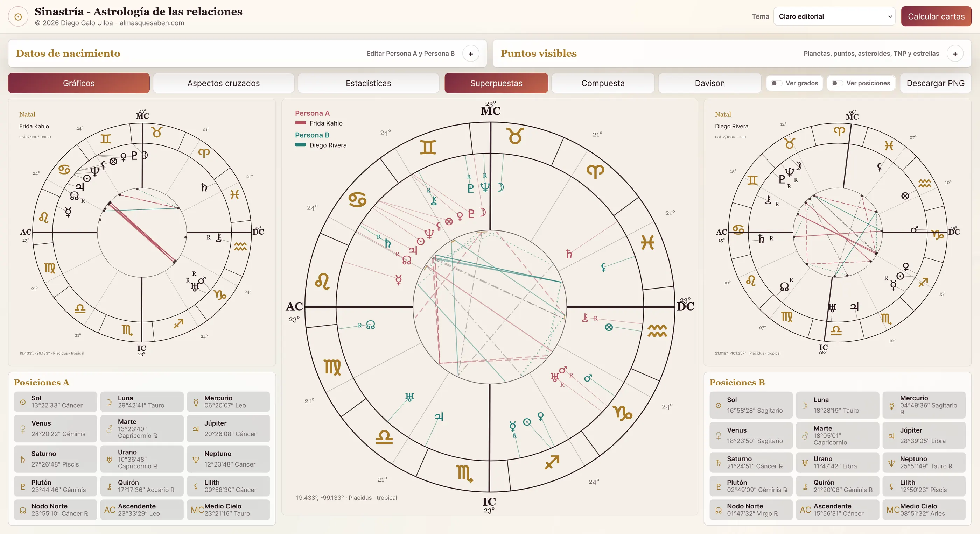Viewport: 980px width, 534px height.
Task: Click Descargar PNG button
Action: [x=936, y=83]
